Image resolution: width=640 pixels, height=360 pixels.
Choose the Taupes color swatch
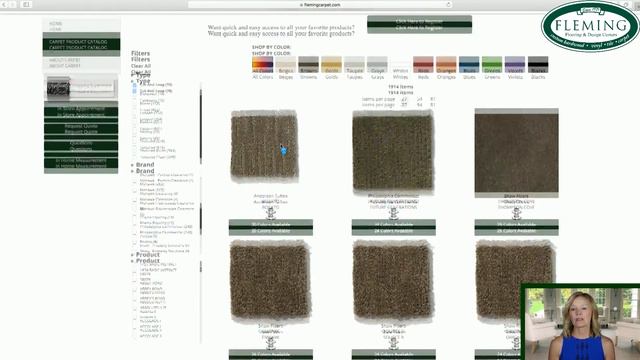354,64
